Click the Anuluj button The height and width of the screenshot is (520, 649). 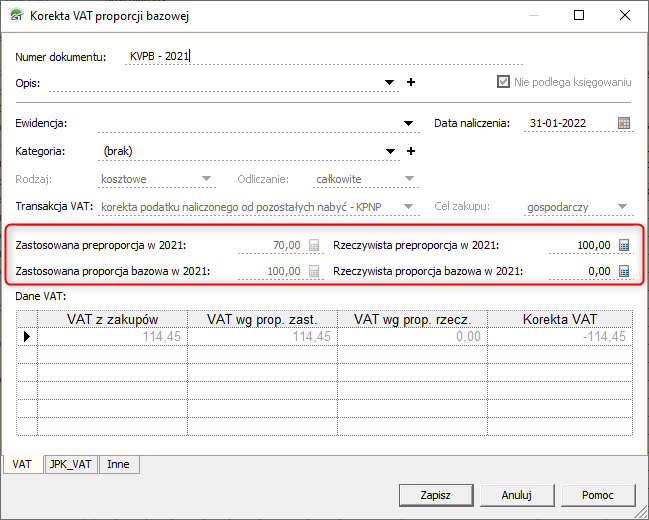pyautogui.click(x=517, y=495)
